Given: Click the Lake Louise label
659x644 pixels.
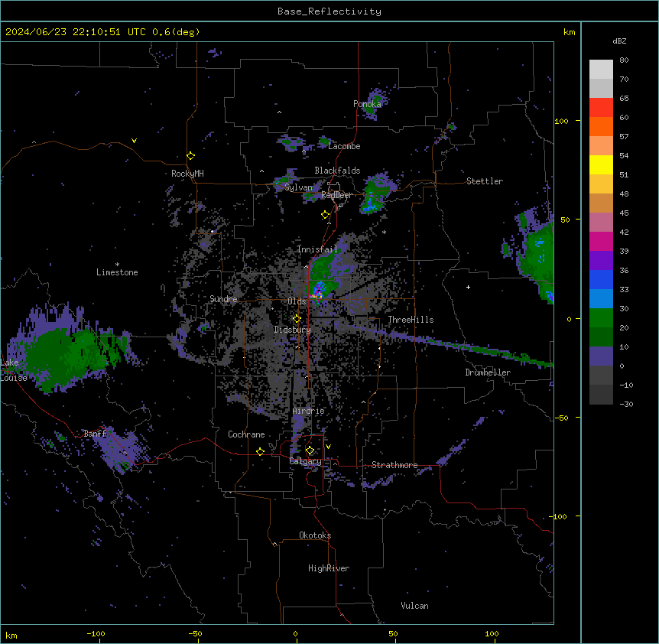Looking at the screenshot, I should [12, 370].
